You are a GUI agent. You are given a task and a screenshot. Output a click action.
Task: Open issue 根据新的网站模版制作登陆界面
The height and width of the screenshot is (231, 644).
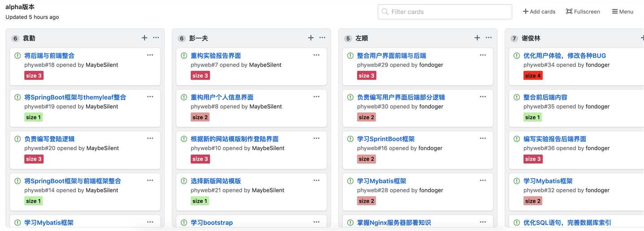(x=235, y=139)
